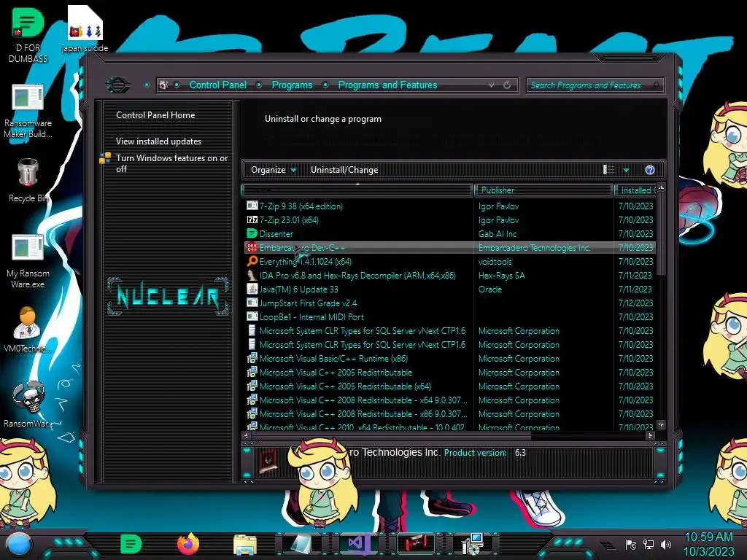The height and width of the screenshot is (560, 747).
Task: Navigate to Programs breadcrumb
Action: [x=292, y=85]
